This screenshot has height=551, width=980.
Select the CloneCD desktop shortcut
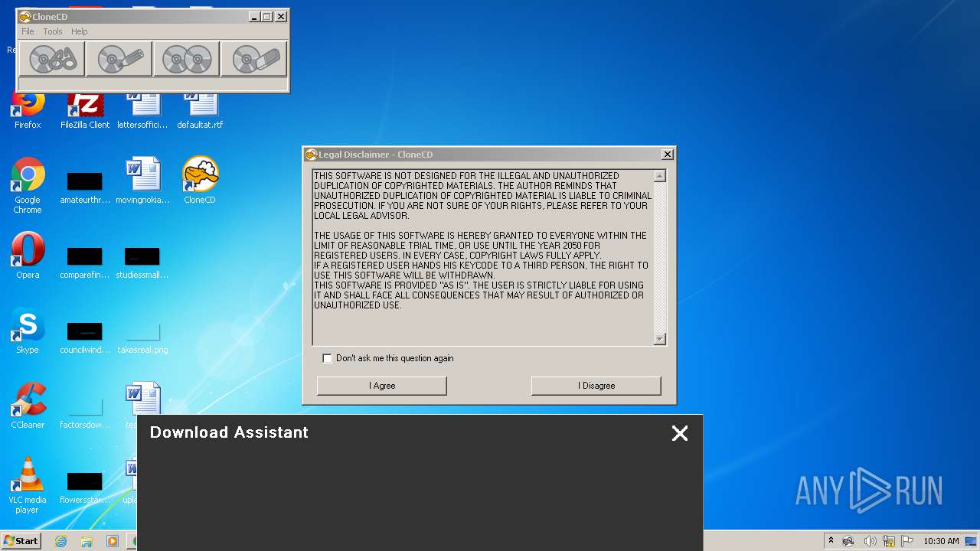[x=200, y=181]
